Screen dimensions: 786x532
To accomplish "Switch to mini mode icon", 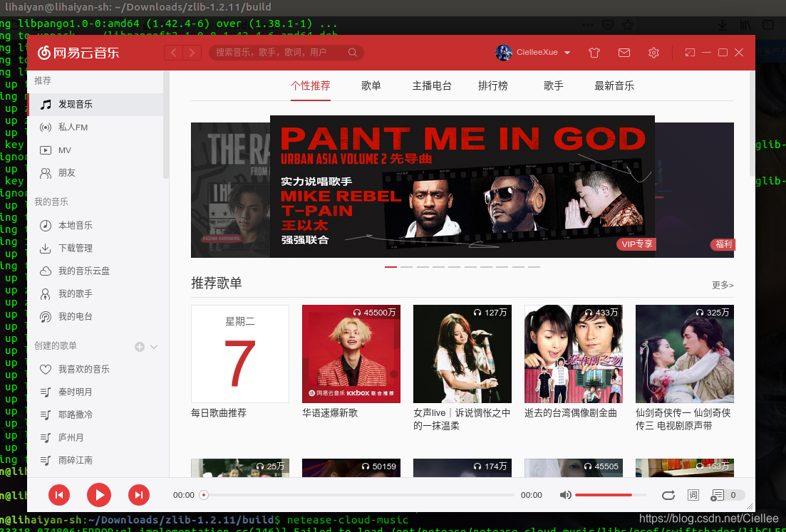I will 691,53.
